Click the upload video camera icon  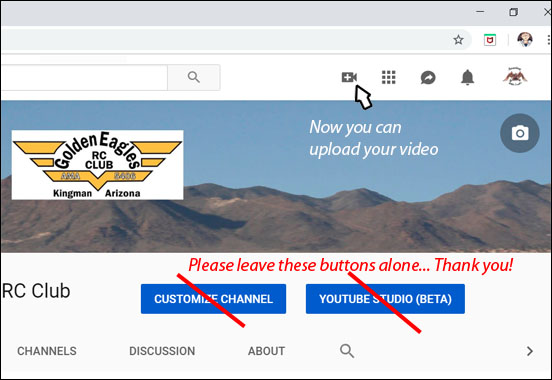coord(349,77)
